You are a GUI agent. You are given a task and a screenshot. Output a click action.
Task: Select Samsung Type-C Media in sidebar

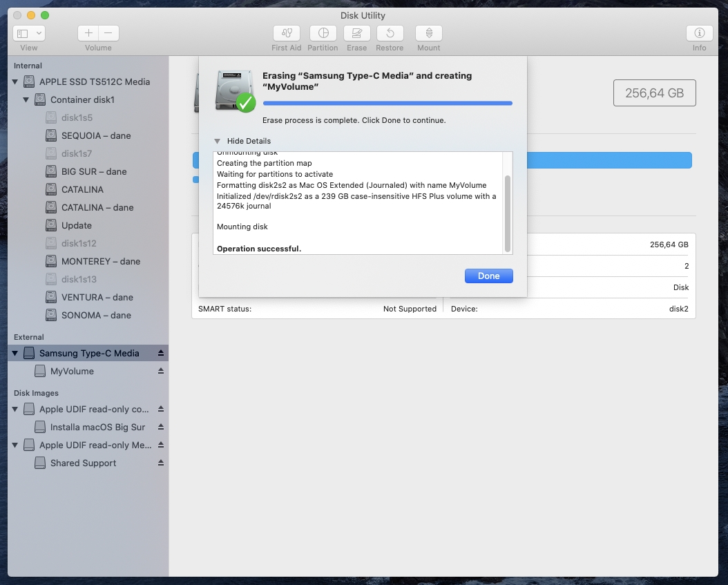tap(88, 353)
